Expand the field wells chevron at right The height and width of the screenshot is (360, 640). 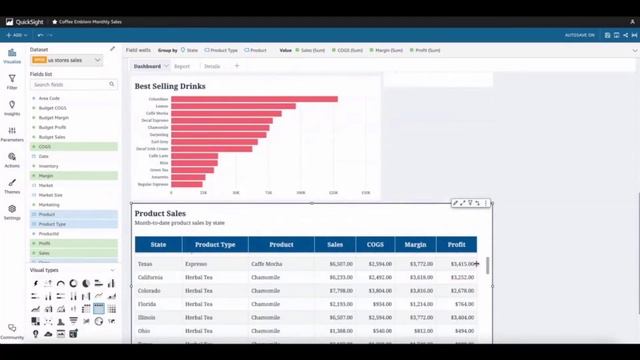[x=635, y=50]
